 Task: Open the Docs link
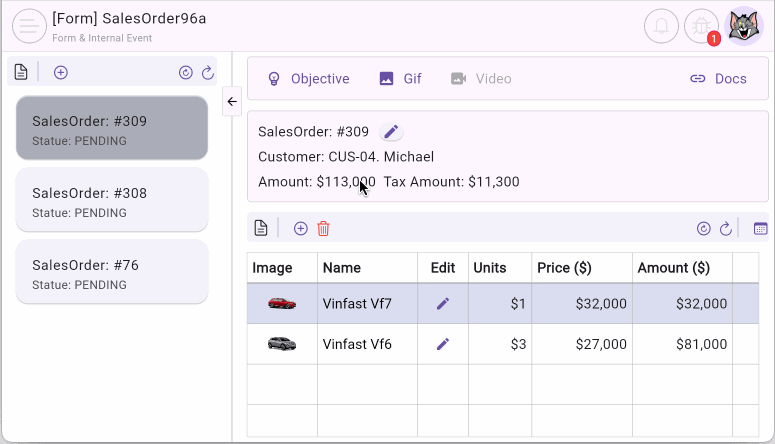(718, 79)
